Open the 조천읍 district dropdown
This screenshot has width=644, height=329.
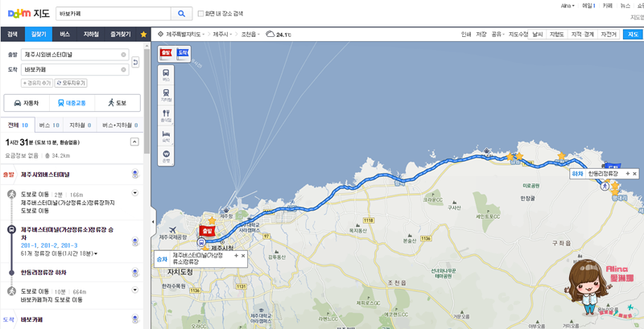click(250, 35)
